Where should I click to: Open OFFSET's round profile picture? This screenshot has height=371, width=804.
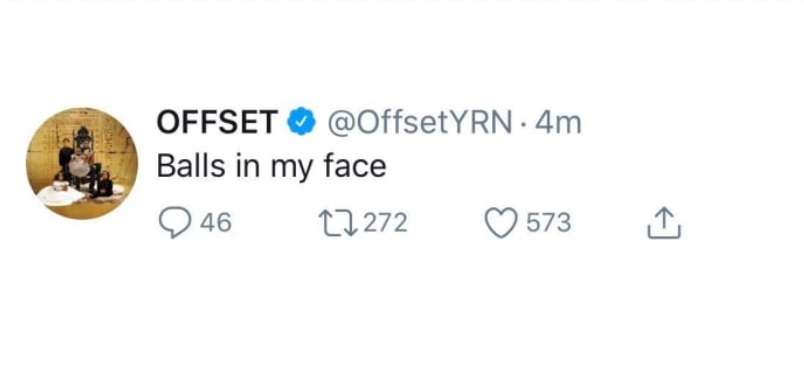[82, 163]
